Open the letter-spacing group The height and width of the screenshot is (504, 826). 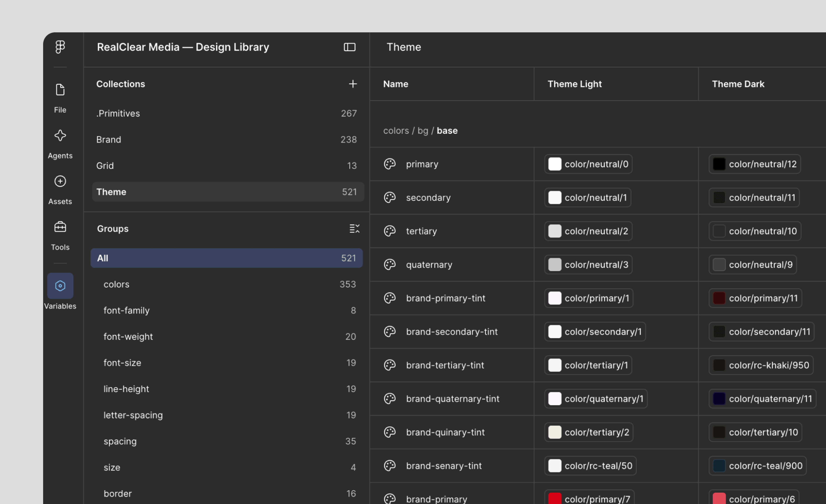pyautogui.click(x=227, y=415)
